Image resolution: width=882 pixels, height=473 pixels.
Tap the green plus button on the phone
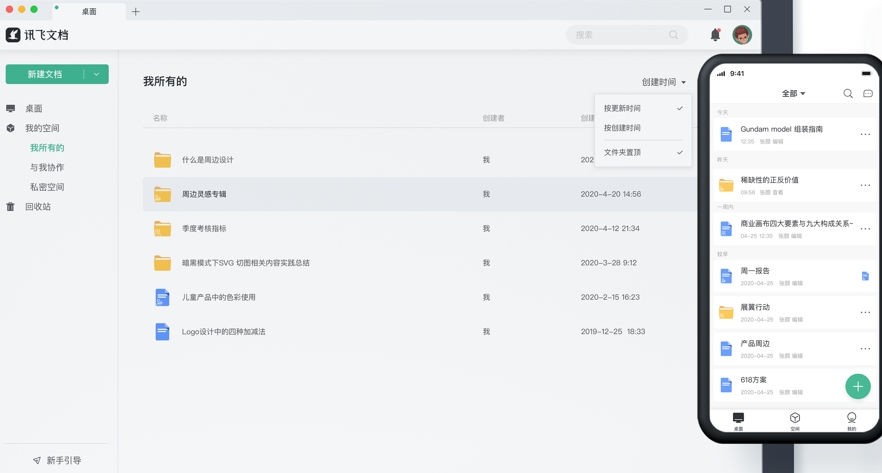pyautogui.click(x=858, y=386)
